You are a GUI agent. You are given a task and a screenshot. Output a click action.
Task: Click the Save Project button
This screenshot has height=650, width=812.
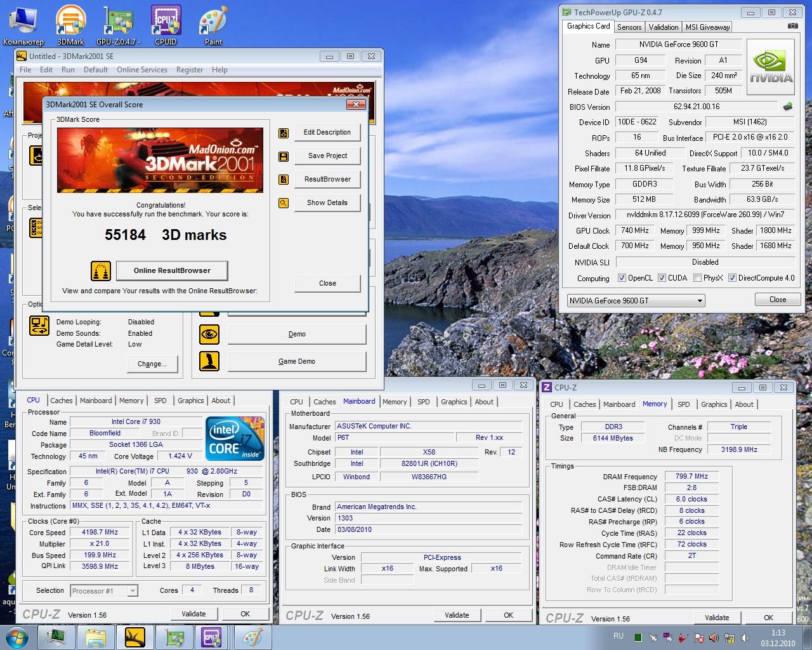pyautogui.click(x=327, y=156)
